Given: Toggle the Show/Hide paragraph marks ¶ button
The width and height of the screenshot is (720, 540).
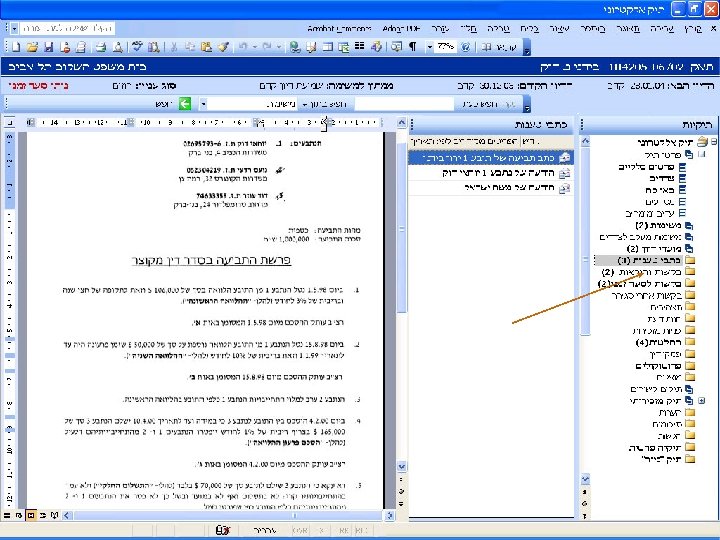Looking at the screenshot, I should tap(413, 47).
